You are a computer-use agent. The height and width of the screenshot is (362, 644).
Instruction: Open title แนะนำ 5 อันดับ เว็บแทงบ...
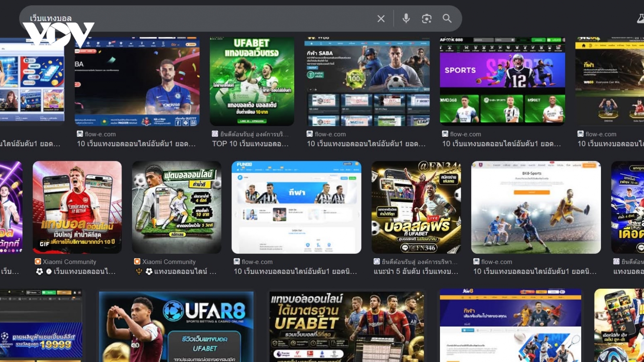point(416,271)
